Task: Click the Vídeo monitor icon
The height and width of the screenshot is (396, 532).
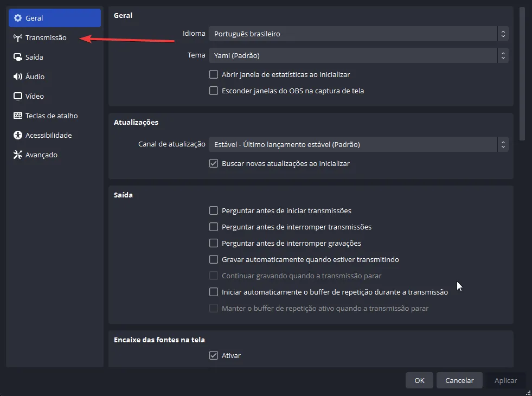Action: tap(18, 96)
